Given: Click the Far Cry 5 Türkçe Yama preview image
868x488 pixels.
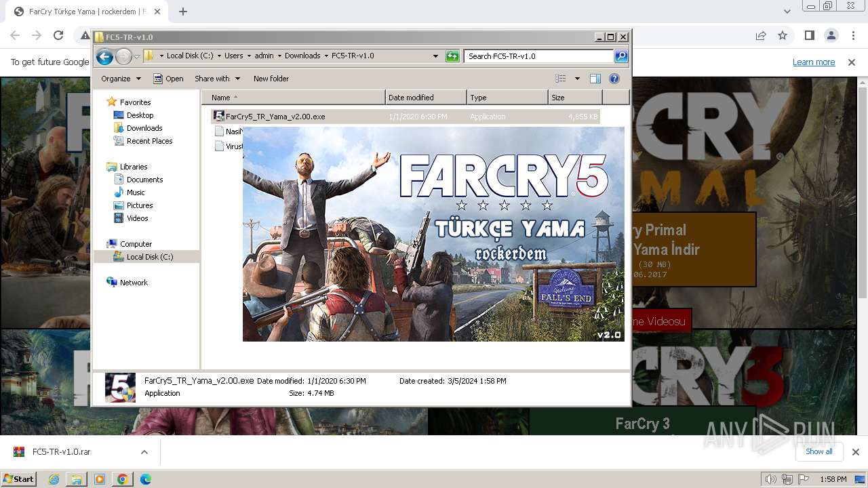Looking at the screenshot, I should (433, 234).
